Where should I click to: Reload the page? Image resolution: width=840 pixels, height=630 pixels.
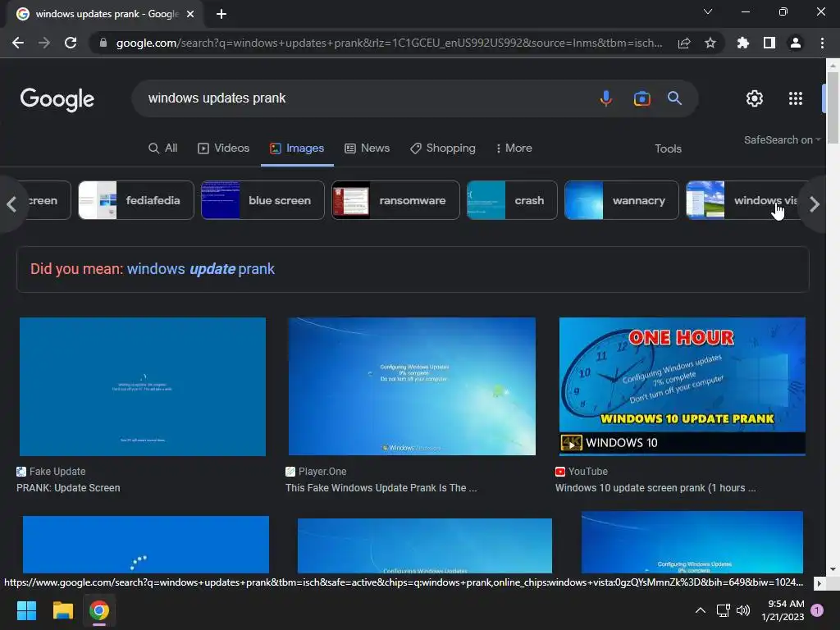click(x=71, y=43)
